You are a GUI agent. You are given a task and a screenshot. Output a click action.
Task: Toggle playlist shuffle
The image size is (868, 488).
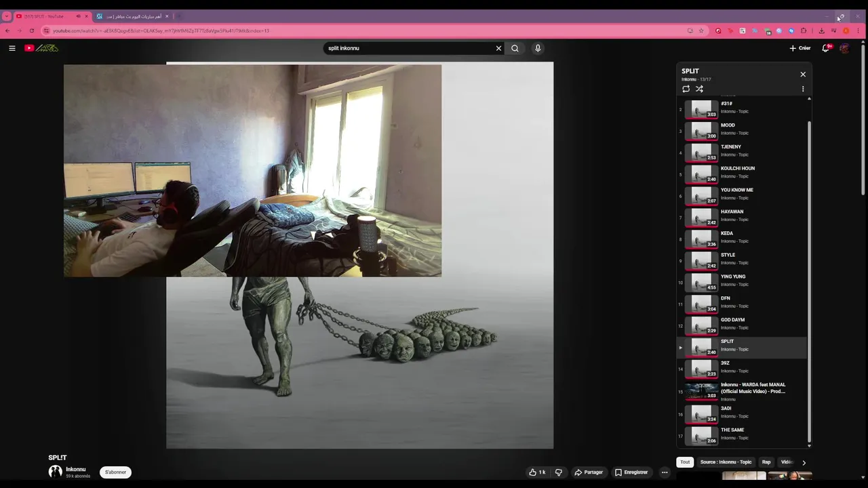point(699,89)
